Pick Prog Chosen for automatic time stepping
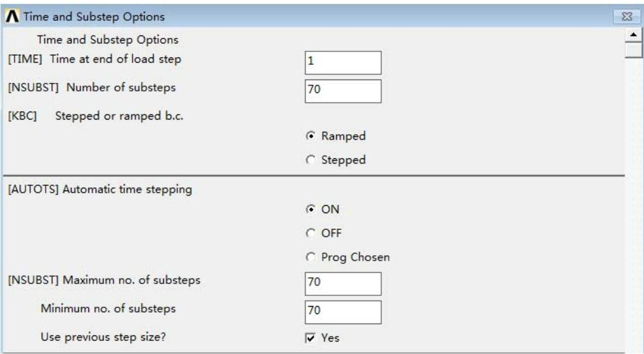Screen dimensions: 644x354 310,258
